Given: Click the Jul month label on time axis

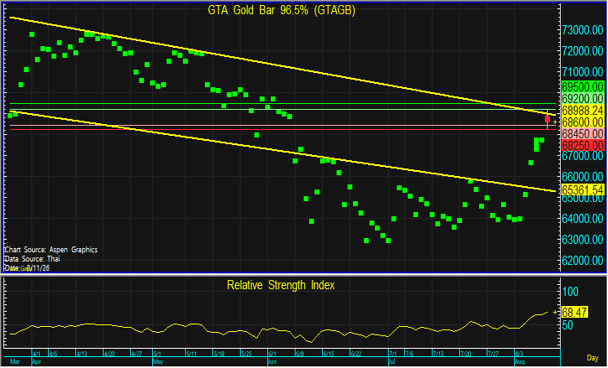Looking at the screenshot, I should (x=392, y=362).
